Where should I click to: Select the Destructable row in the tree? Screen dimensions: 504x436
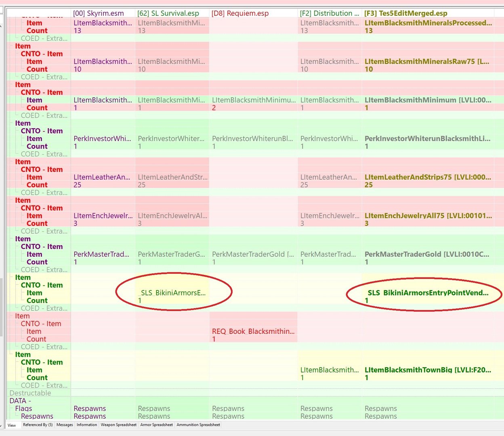click(30, 393)
